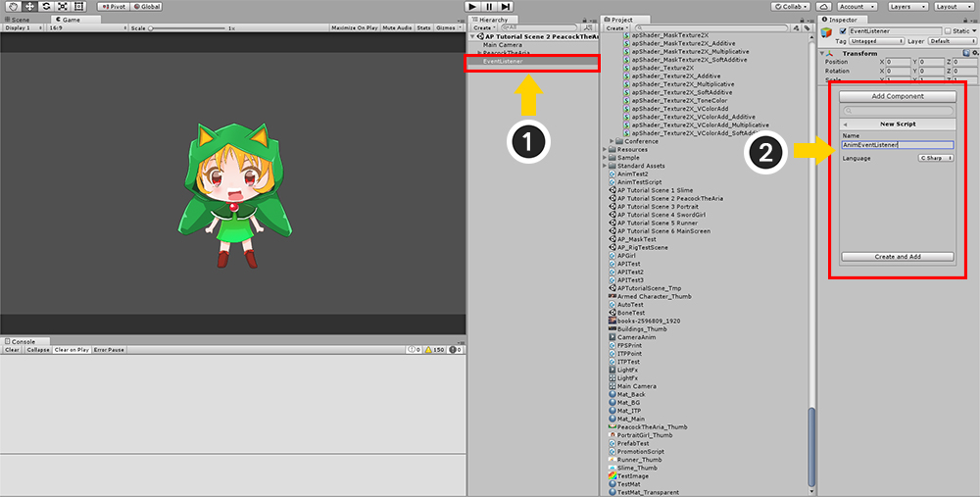Image resolution: width=980 pixels, height=497 pixels.
Task: Open the 16:9 aspect ratio dropdown
Action: click(86, 28)
